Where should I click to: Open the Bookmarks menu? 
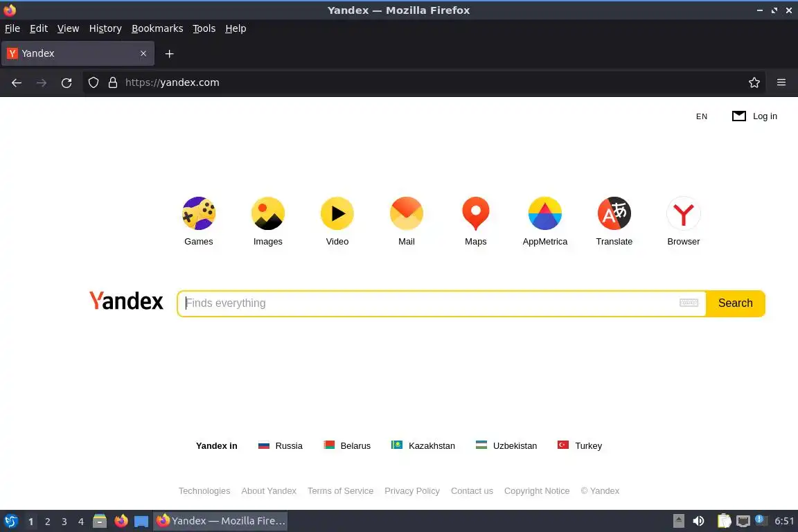(x=157, y=28)
